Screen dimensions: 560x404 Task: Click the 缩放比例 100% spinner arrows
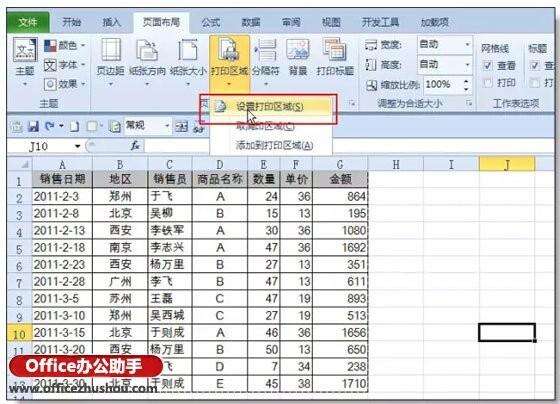pyautogui.click(x=466, y=85)
